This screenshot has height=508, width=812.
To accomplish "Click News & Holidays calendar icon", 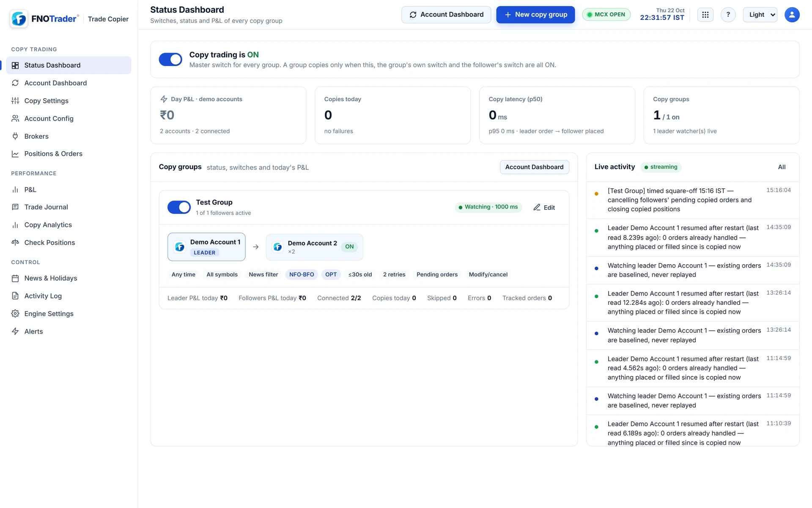I will pos(15,278).
